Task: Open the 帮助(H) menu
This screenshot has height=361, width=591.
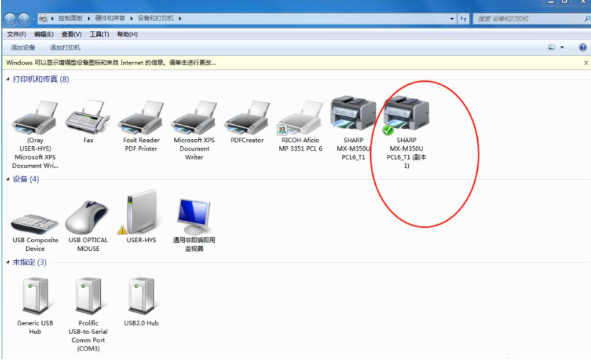Action: (127, 34)
